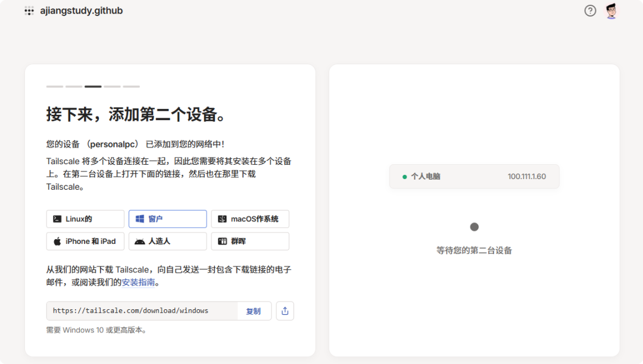
Task: Click the Windows logo icon
Action: pos(140,219)
